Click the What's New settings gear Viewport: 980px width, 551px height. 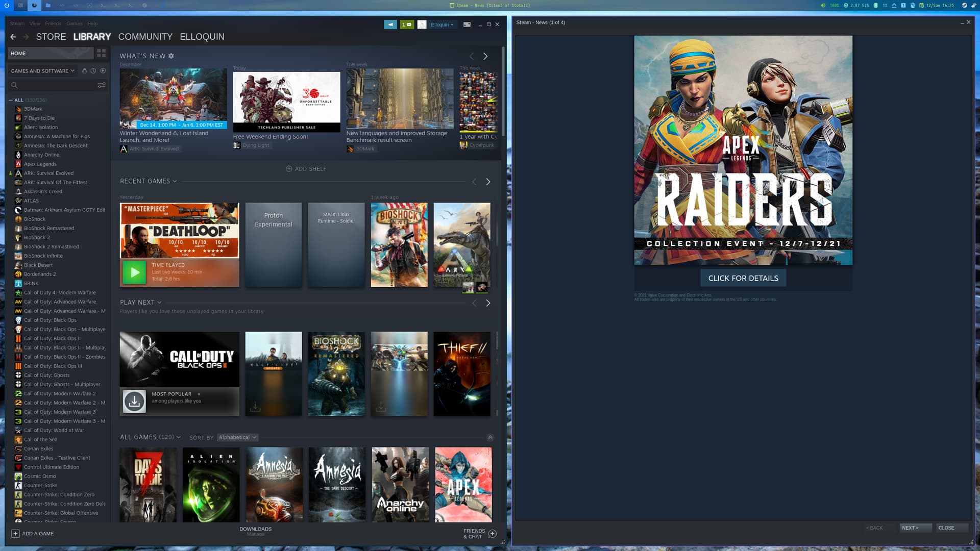(x=171, y=56)
